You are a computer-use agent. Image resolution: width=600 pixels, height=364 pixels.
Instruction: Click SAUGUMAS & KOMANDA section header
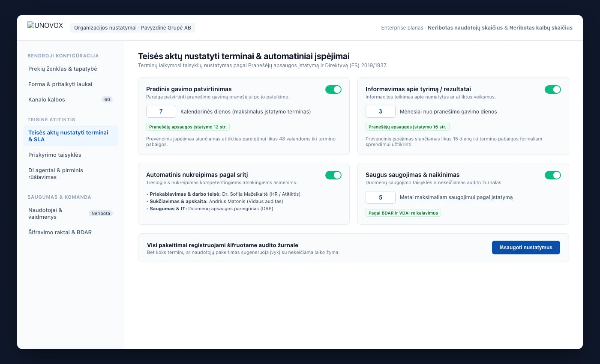pyautogui.click(x=59, y=197)
